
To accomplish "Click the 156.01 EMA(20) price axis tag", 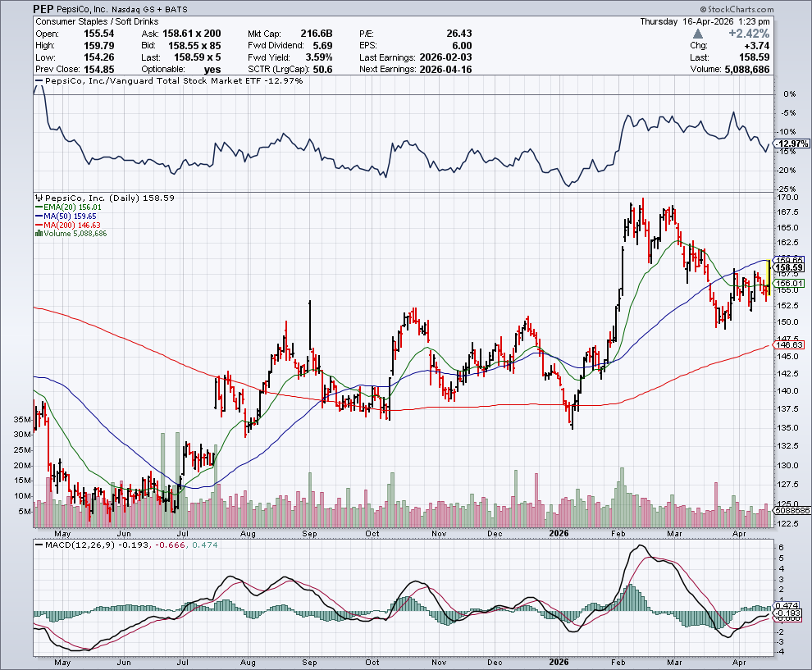I will click(787, 284).
